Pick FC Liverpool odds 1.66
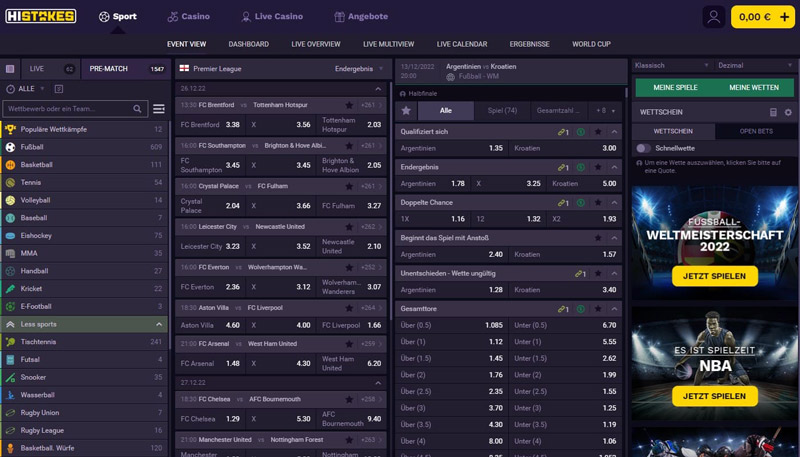This screenshot has width=800, height=457. click(352, 325)
